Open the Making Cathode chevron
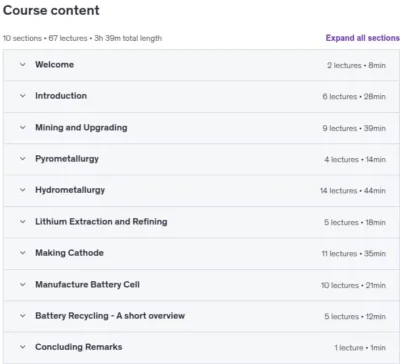Image resolution: width=400 pixels, height=364 pixels. (x=23, y=253)
